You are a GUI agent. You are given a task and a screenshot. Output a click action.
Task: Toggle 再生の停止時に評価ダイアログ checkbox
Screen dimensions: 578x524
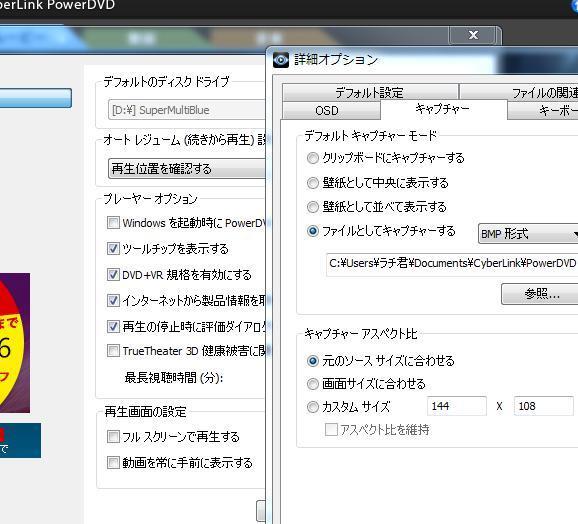click(x=113, y=326)
